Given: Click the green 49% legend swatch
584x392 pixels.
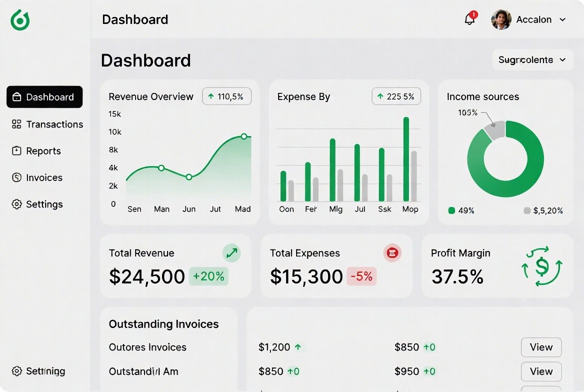Looking at the screenshot, I should point(452,210).
